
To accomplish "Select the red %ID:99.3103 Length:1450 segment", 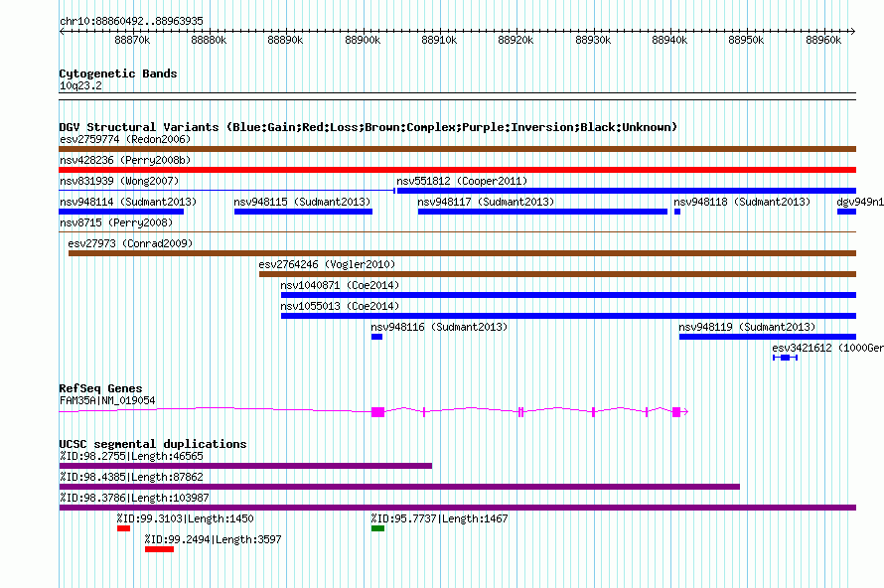I will pos(123,528).
